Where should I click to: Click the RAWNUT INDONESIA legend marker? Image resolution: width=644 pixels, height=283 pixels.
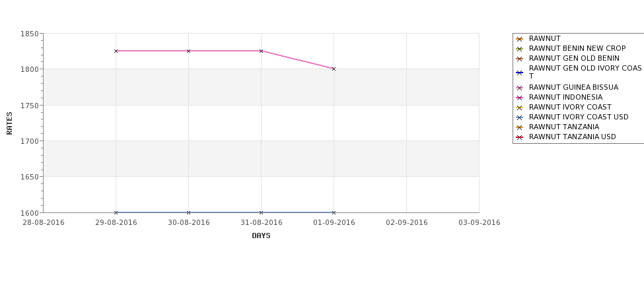(520, 98)
